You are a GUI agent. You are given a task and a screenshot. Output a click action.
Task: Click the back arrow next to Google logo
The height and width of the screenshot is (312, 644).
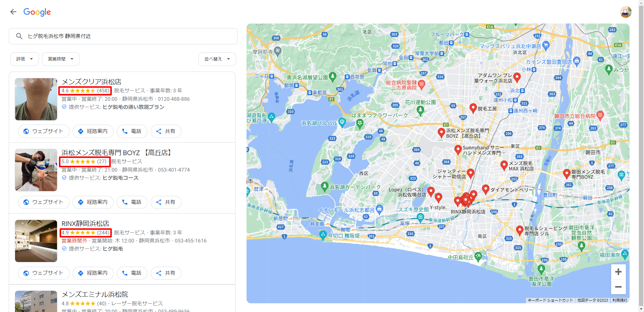click(x=13, y=12)
